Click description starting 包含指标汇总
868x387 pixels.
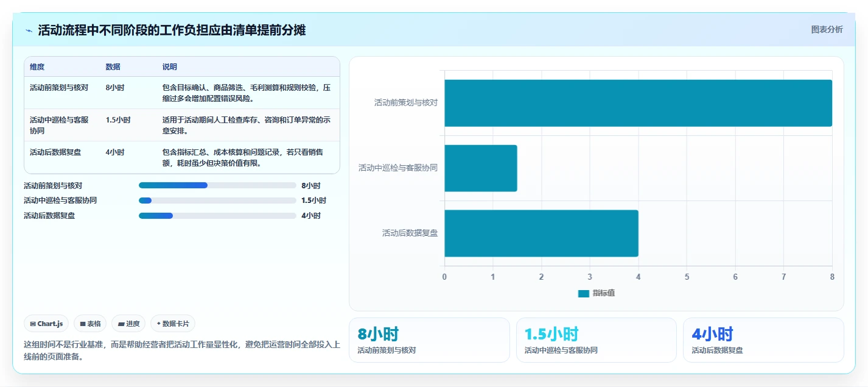click(243, 157)
